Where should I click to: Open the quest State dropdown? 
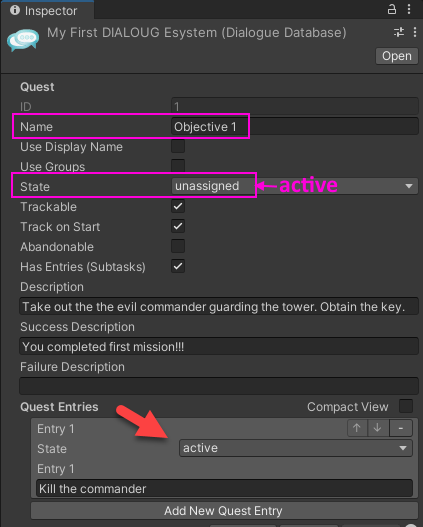[x=295, y=186]
